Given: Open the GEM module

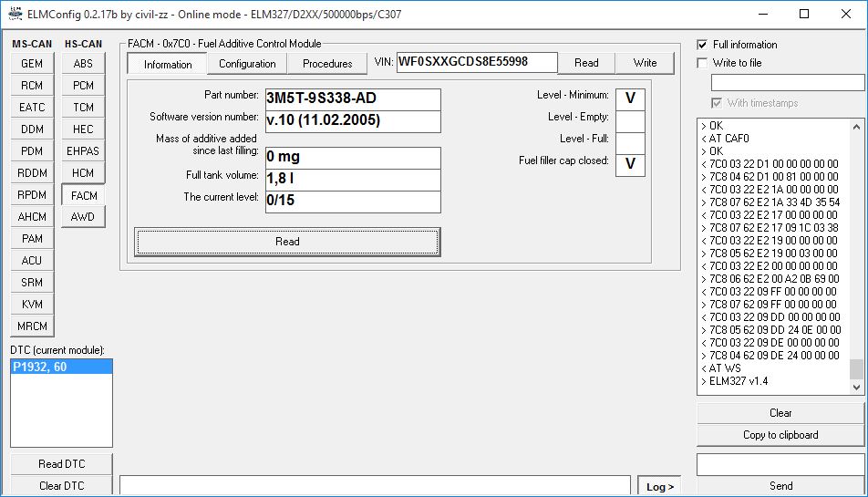Looking at the screenshot, I should point(32,64).
